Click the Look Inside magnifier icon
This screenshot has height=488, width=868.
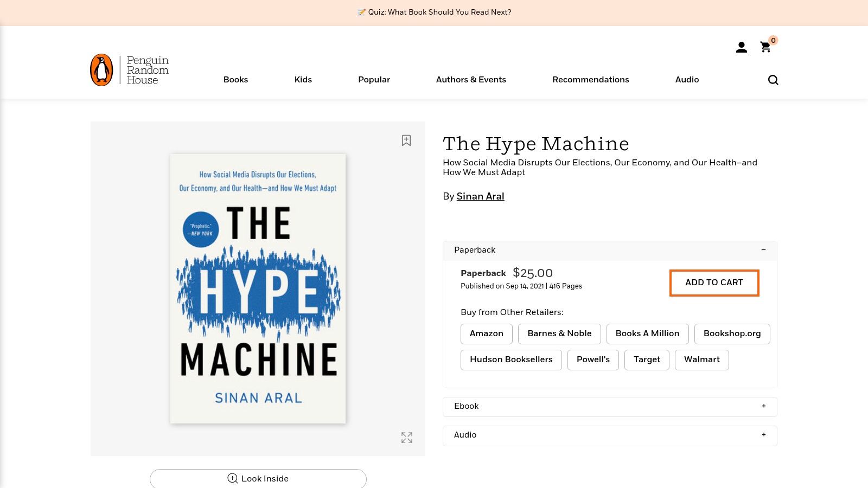(232, 478)
